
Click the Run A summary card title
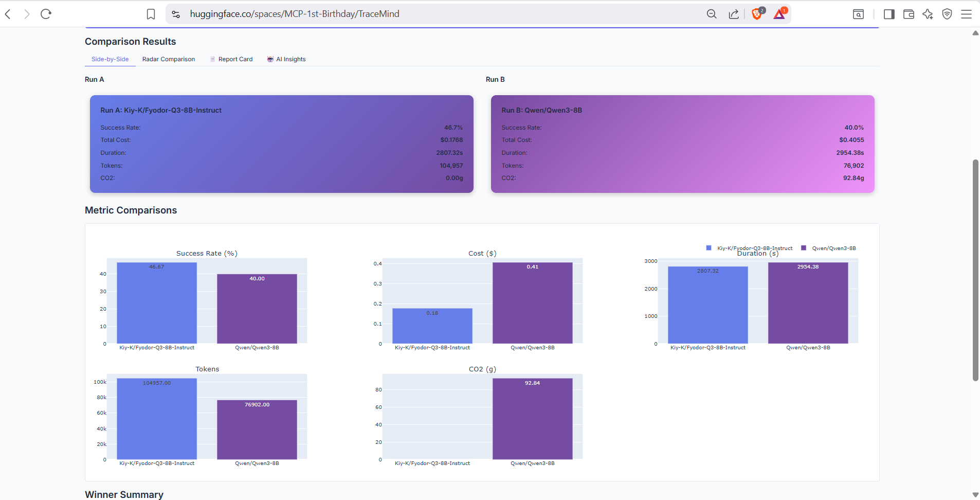coord(161,110)
